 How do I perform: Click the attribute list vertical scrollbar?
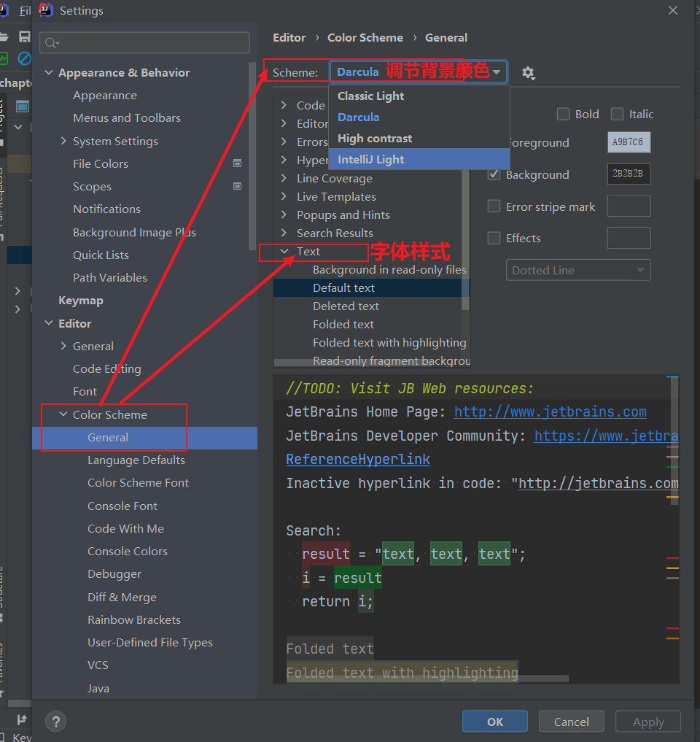click(x=465, y=239)
